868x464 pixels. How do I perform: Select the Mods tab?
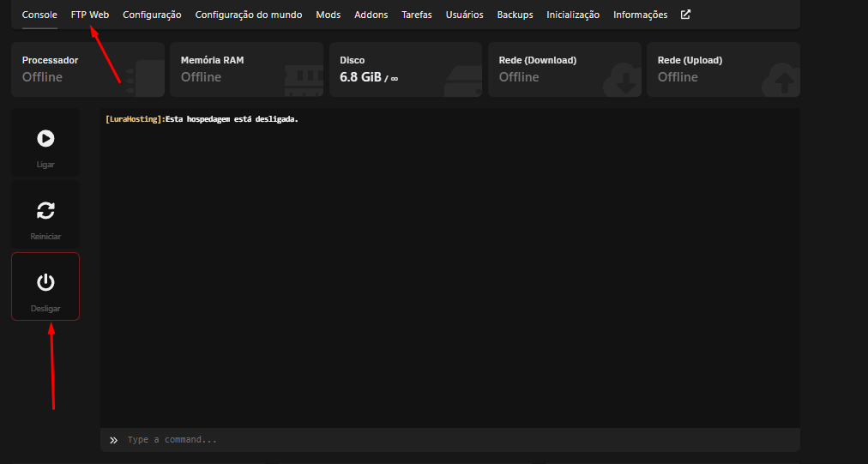(x=328, y=15)
